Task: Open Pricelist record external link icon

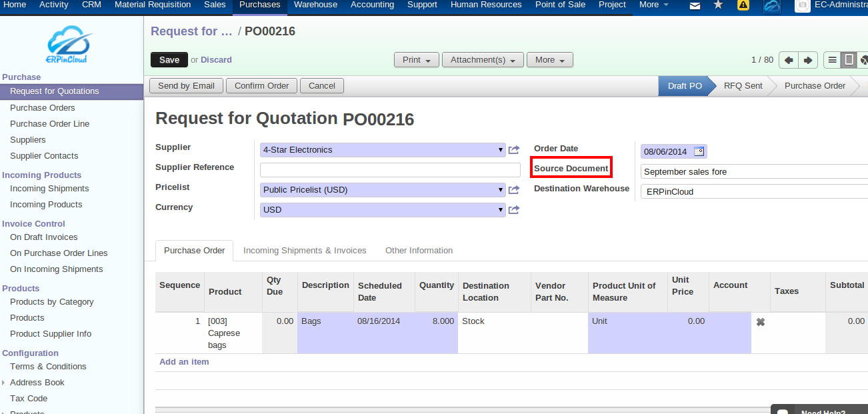Action: pyautogui.click(x=513, y=190)
